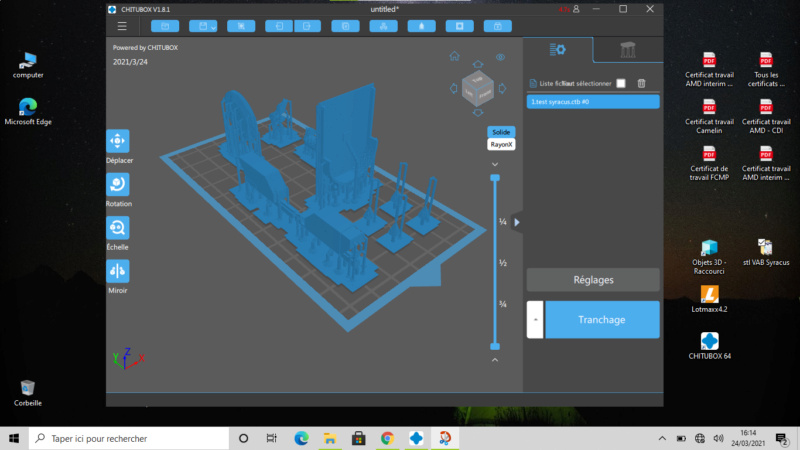
Task: Expand the save options arrow
Action: pos(214,27)
